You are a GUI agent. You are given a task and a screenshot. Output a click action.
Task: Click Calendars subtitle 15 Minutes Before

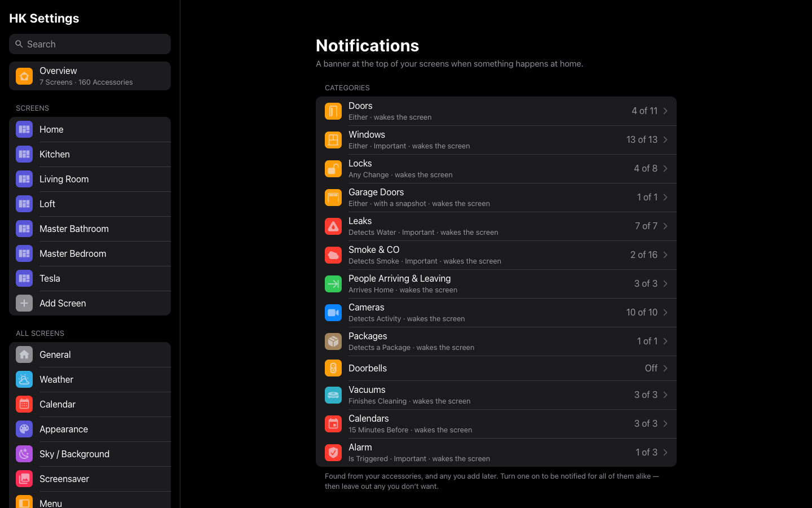point(378,430)
